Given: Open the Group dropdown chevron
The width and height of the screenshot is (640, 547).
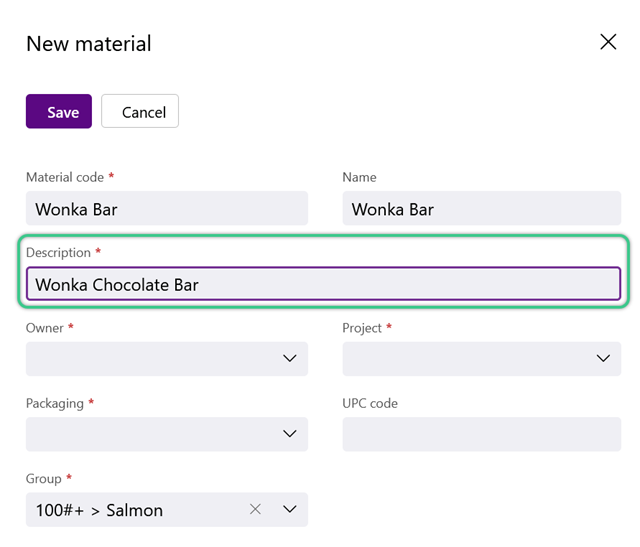Looking at the screenshot, I should [290, 509].
